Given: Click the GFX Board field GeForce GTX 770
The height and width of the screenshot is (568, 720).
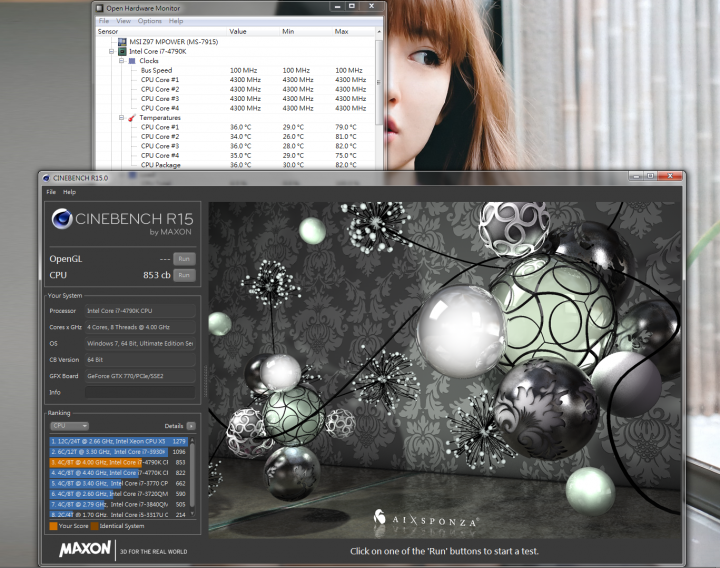Looking at the screenshot, I should [x=140, y=376].
